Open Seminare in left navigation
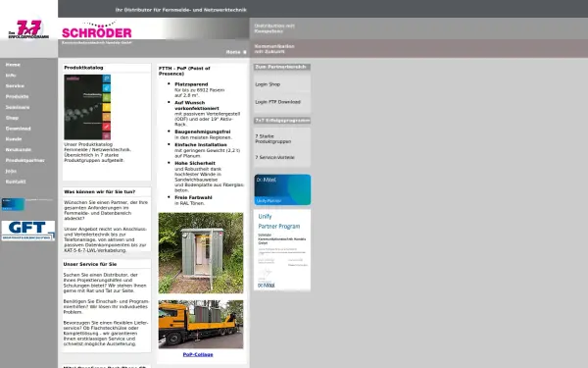This screenshot has height=368, width=588. coord(18,107)
